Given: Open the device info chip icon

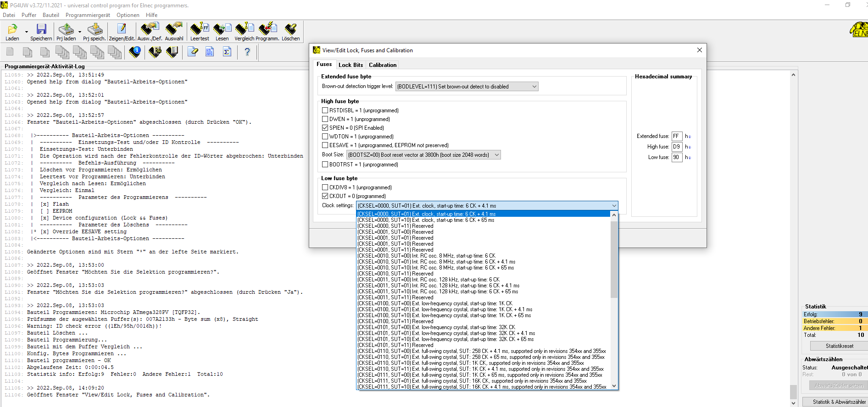Looking at the screenshot, I should click(135, 52).
